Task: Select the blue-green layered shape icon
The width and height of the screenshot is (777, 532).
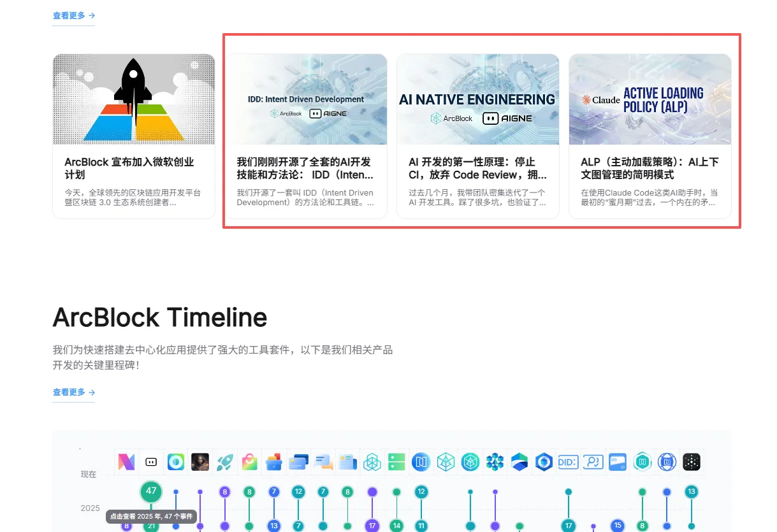Action: point(519,462)
